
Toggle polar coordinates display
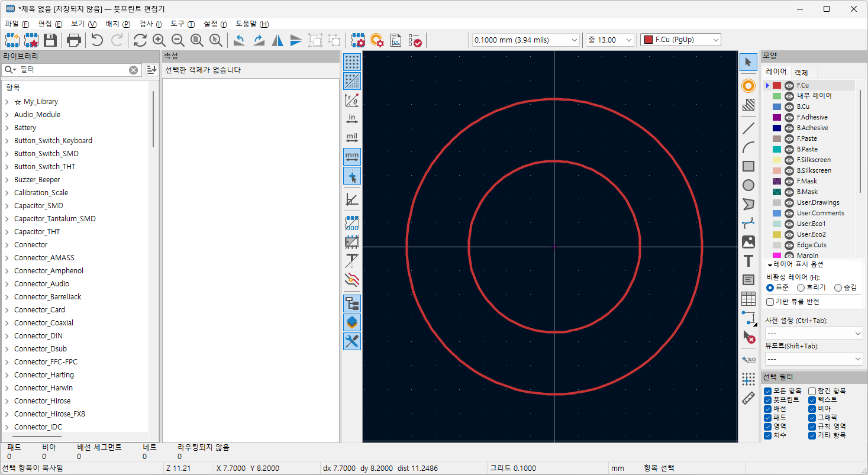[x=352, y=99]
